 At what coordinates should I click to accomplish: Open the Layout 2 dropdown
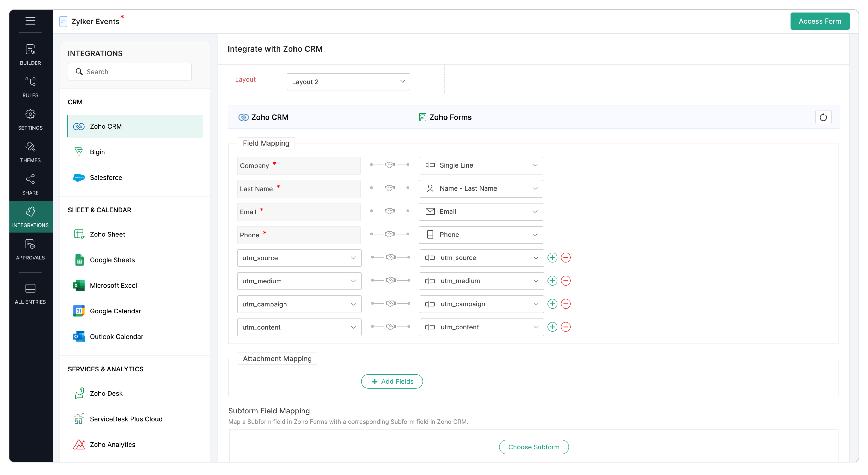348,81
